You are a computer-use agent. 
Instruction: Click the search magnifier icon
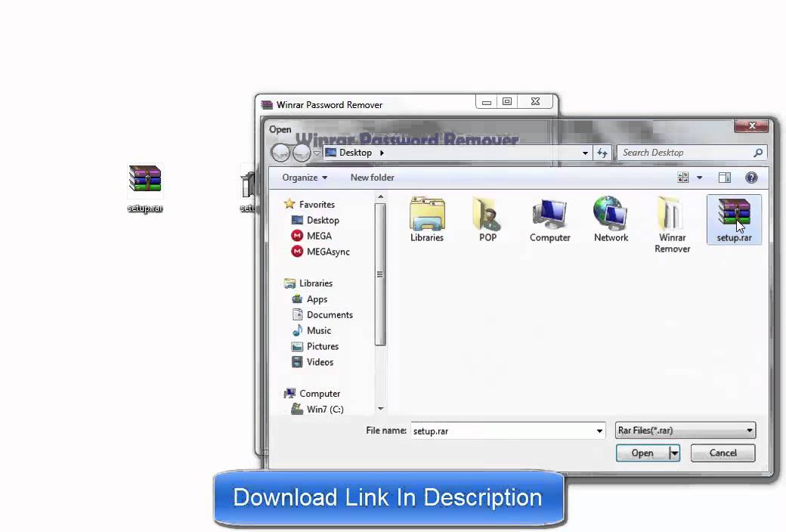click(757, 153)
